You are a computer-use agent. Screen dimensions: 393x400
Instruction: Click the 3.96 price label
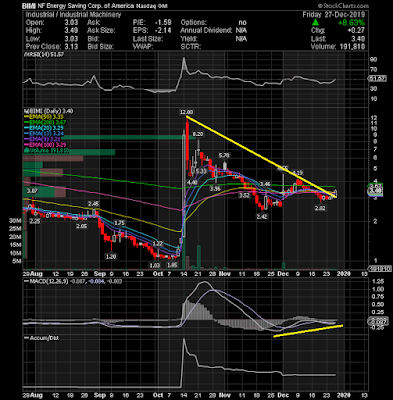[x=215, y=189]
